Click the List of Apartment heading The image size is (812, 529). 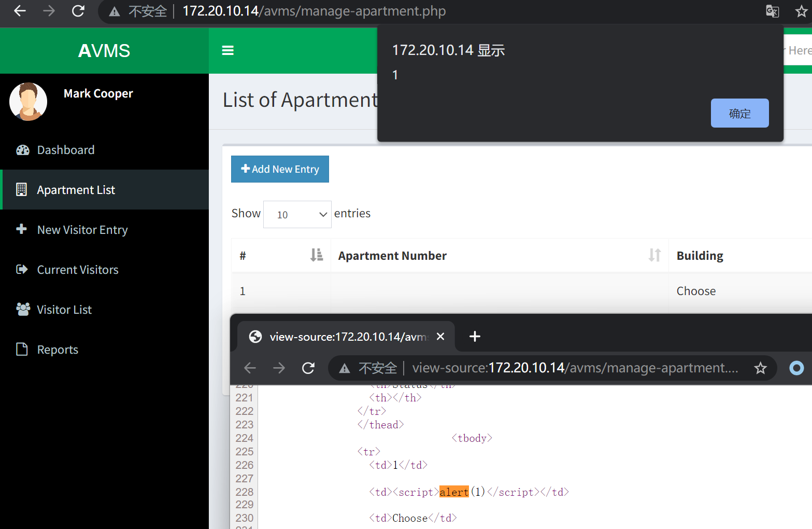tap(301, 100)
